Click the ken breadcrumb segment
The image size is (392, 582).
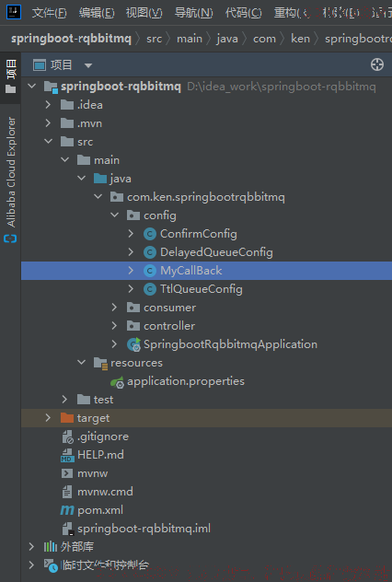click(300, 39)
